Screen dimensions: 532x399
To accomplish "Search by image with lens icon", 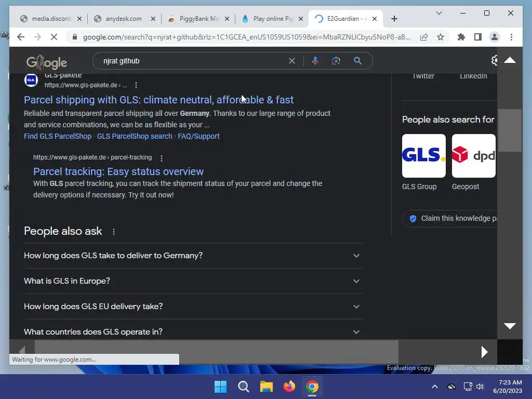I will click(336, 61).
